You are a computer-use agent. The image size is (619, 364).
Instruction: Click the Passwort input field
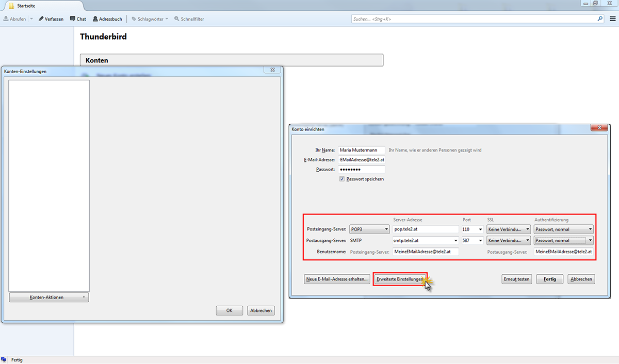click(x=362, y=169)
